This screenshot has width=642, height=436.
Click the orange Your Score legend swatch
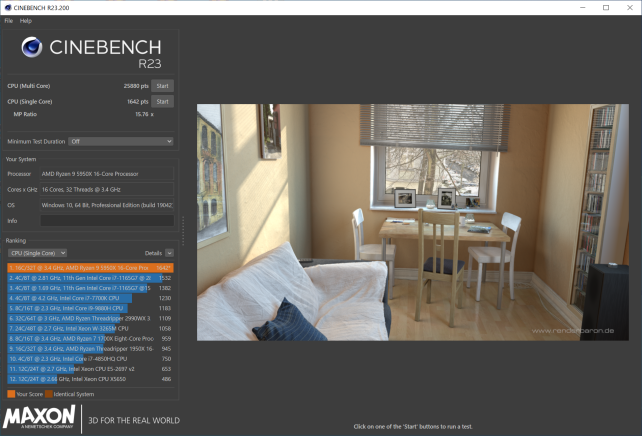point(11,394)
